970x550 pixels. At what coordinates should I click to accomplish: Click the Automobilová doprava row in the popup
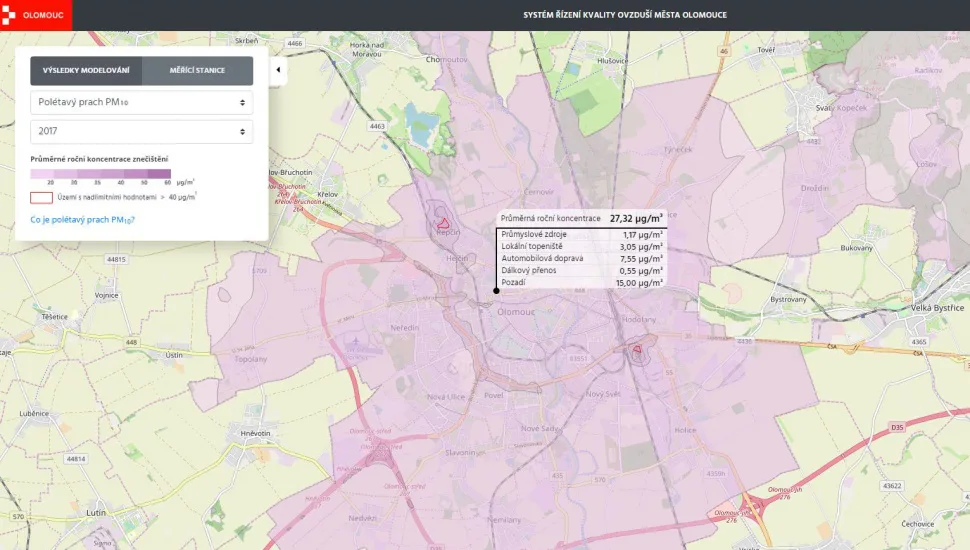point(582,259)
